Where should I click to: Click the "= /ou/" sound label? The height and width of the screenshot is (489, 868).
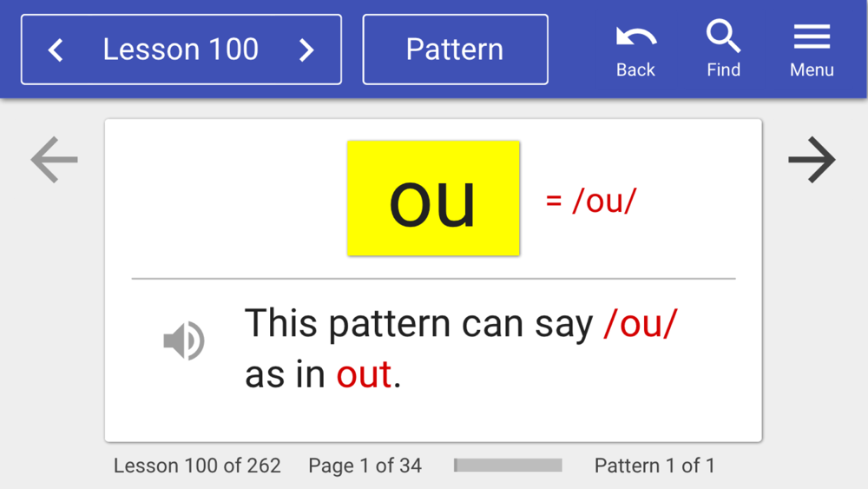pyautogui.click(x=590, y=201)
